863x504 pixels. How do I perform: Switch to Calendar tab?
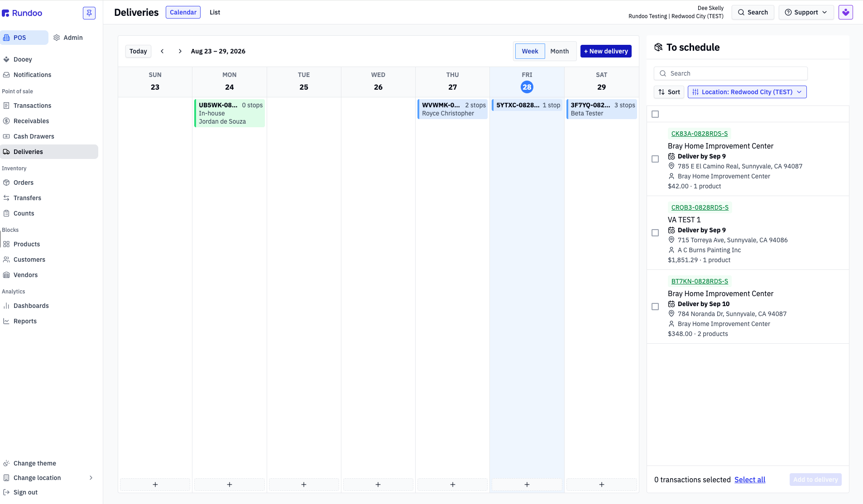tap(183, 12)
